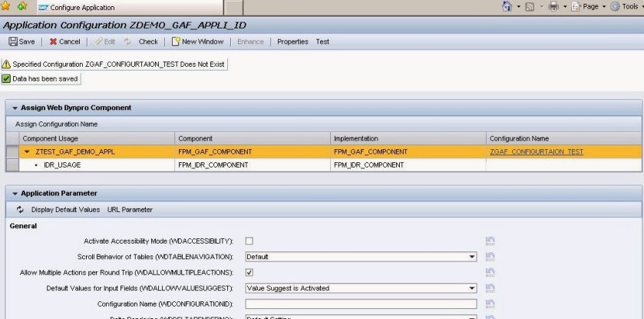The width and height of the screenshot is (644, 319).
Task: Reset the WDACCESSIBILITY parameter with its undo icon
Action: pos(490,241)
